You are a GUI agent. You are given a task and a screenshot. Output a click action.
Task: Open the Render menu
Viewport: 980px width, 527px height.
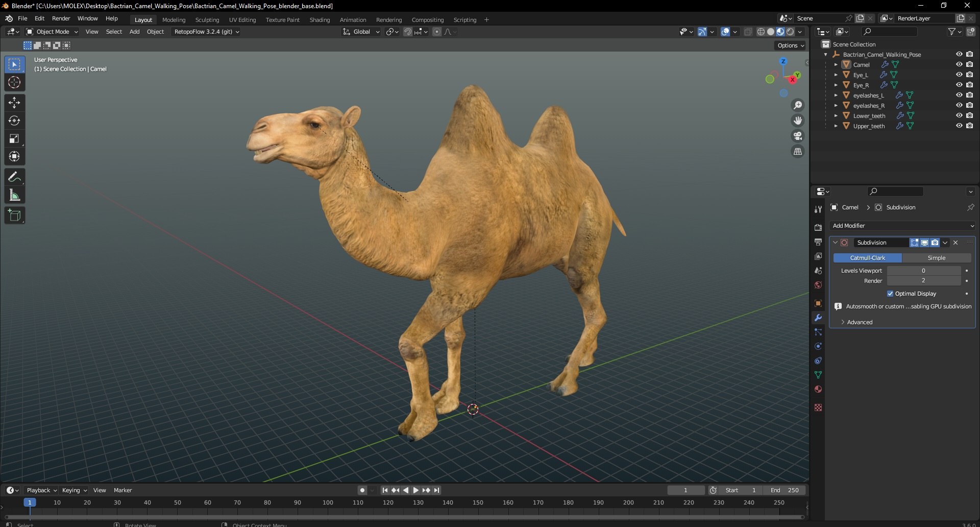coord(61,18)
